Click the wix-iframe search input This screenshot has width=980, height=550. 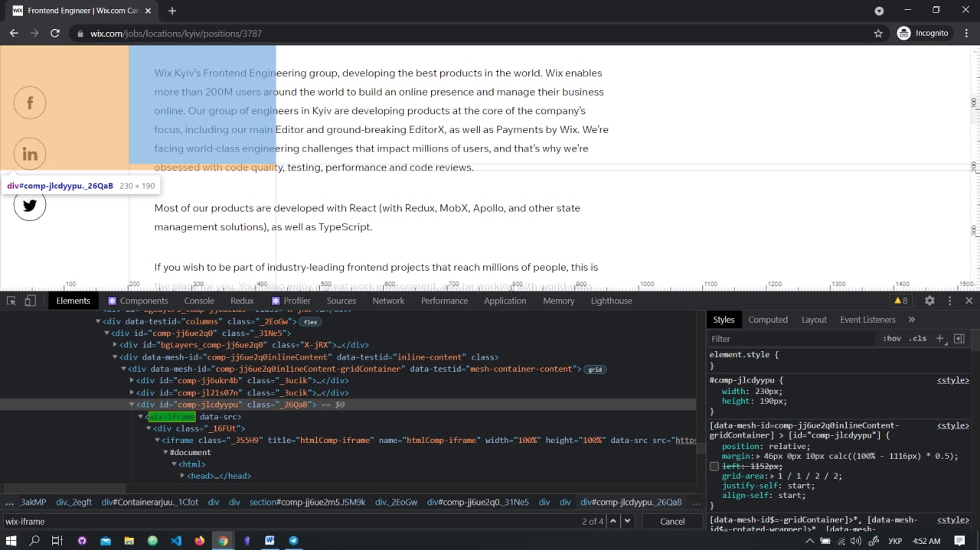point(291,521)
